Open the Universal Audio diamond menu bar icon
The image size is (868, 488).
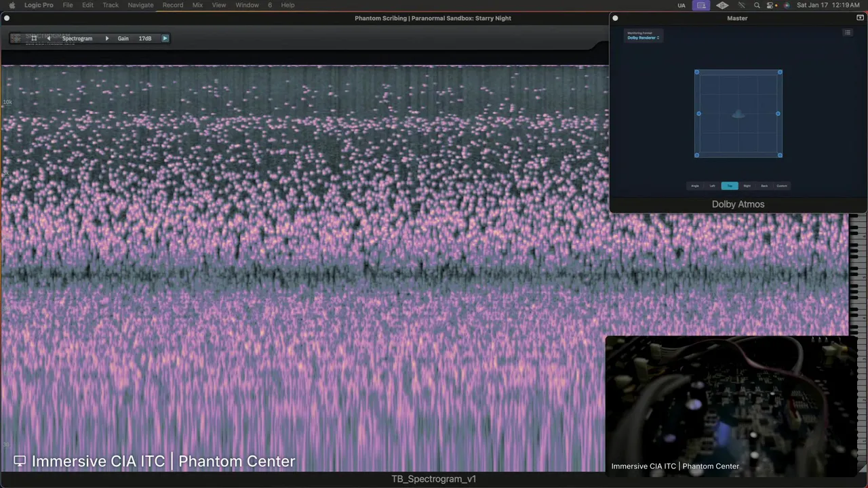point(722,5)
